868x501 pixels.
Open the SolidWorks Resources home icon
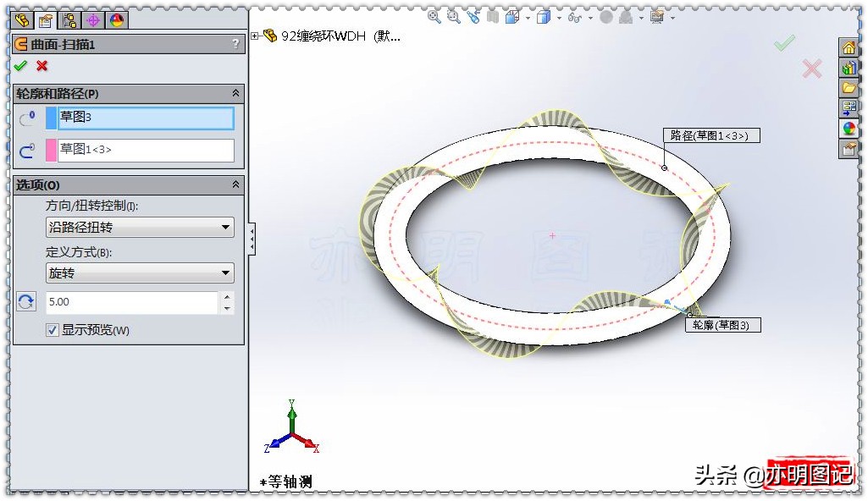[854, 48]
